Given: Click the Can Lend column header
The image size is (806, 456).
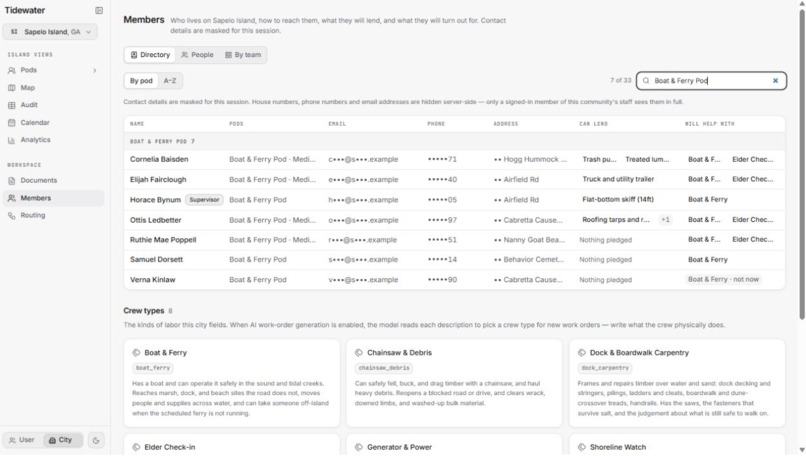Looking at the screenshot, I should click(593, 124).
